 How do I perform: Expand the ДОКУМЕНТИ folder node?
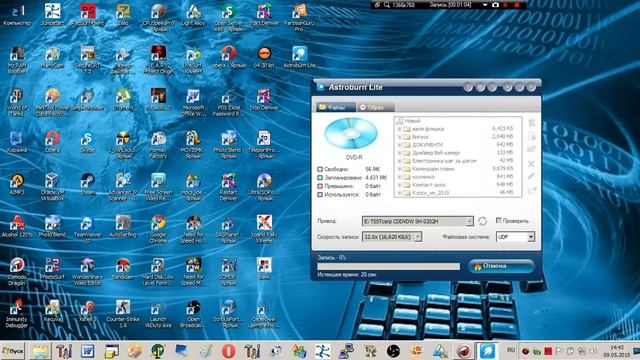399,144
